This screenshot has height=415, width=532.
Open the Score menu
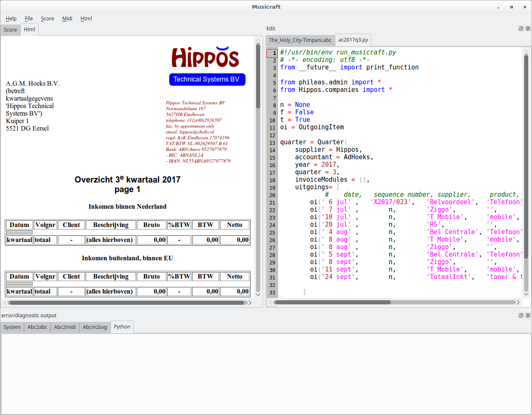[47, 19]
